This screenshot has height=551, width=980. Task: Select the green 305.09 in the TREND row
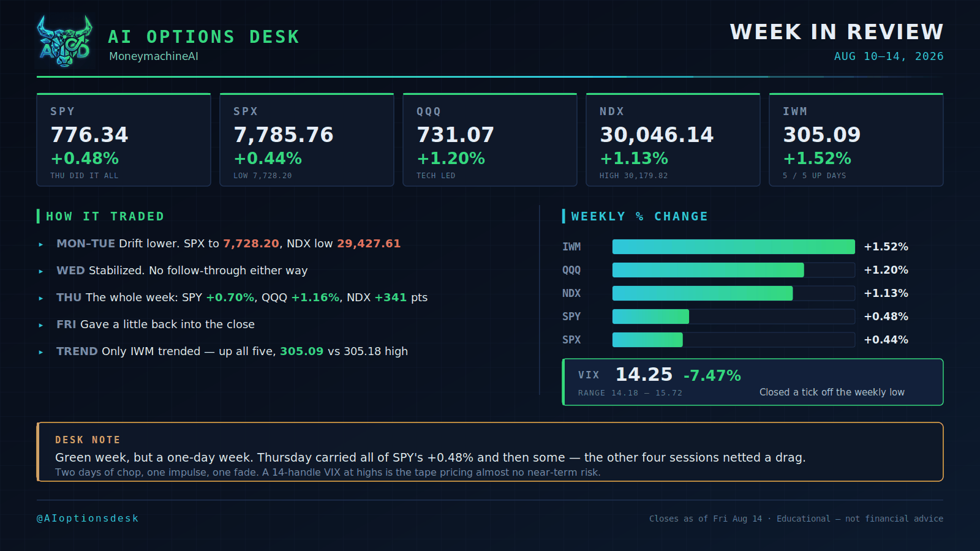pos(302,351)
